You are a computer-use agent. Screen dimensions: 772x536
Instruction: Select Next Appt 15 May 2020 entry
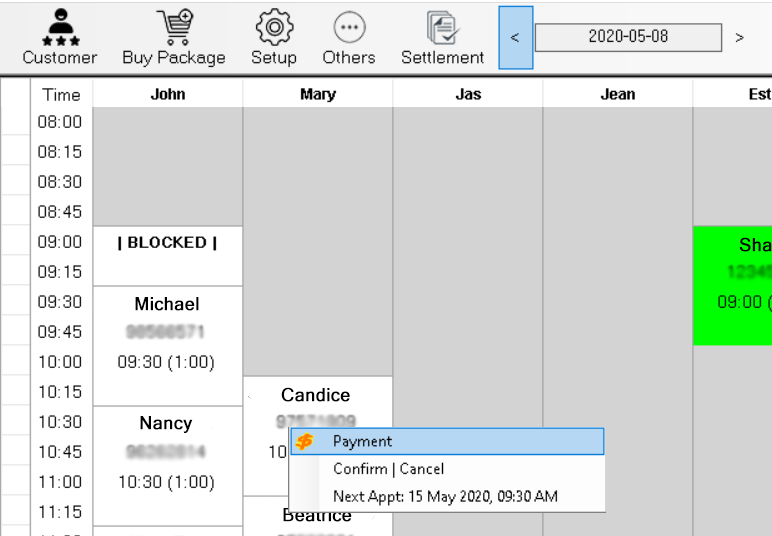446,496
